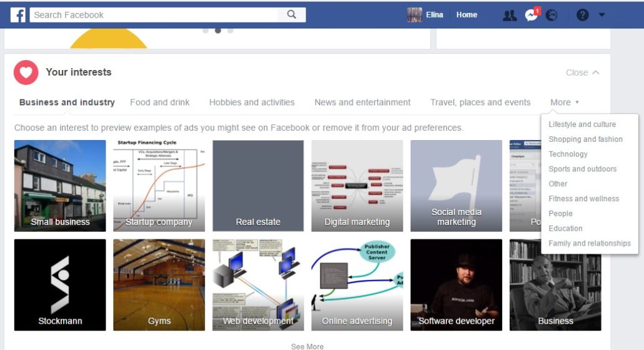This screenshot has width=644, height=350.
Task: Choose Other from the More menu
Action: (x=558, y=184)
